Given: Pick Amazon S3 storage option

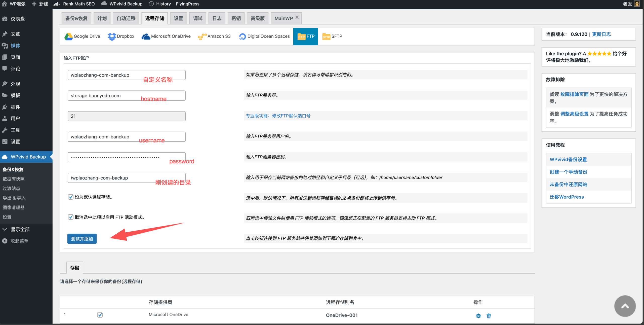Looking at the screenshot, I should (214, 37).
